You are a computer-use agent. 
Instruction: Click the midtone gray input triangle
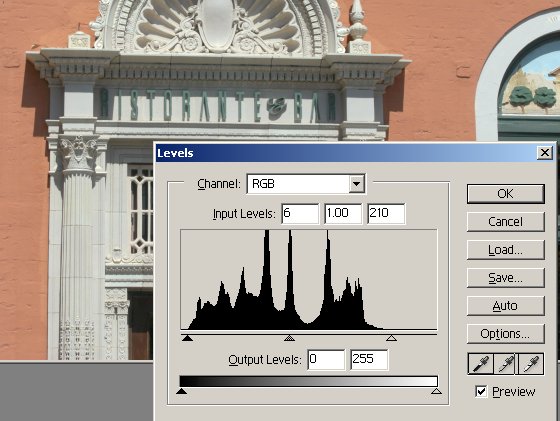289,338
